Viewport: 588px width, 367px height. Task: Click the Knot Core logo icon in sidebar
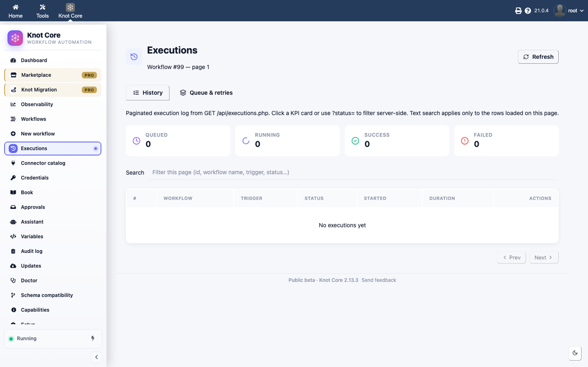point(15,38)
